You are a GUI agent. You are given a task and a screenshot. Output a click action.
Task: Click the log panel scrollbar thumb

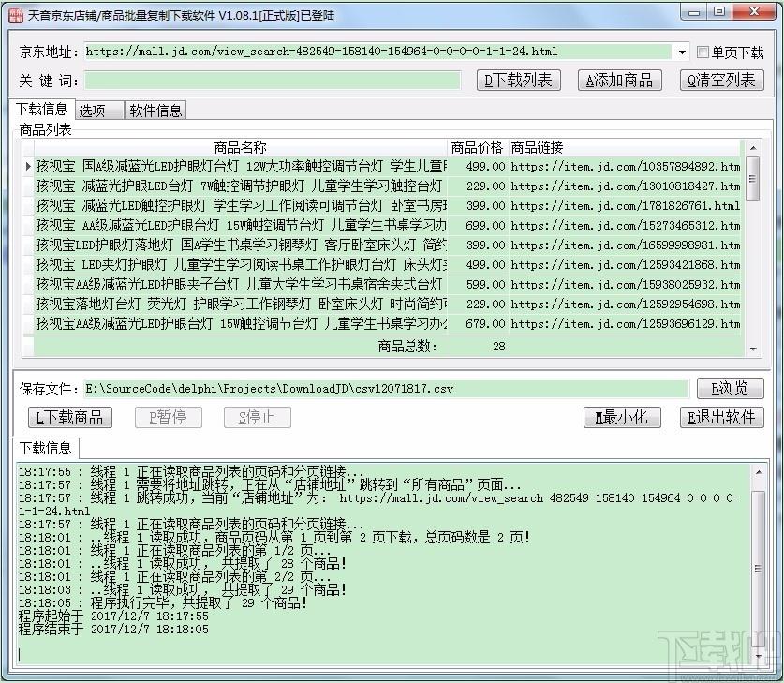pos(759,568)
